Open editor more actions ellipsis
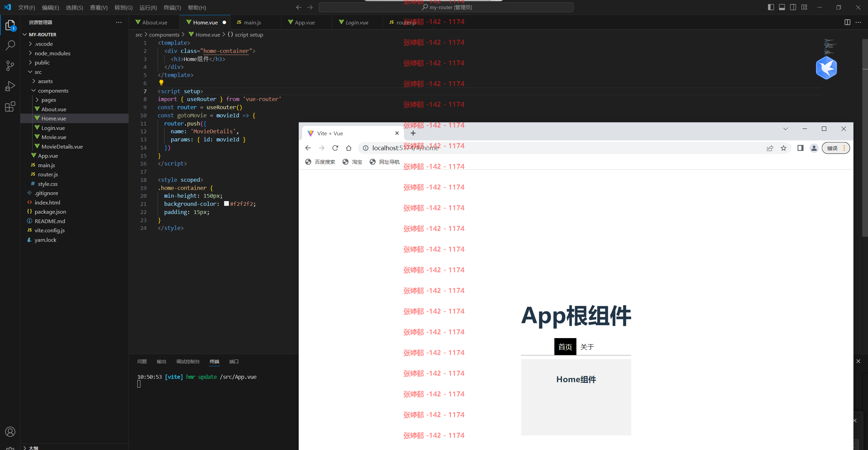This screenshot has height=450, width=868. [858, 22]
